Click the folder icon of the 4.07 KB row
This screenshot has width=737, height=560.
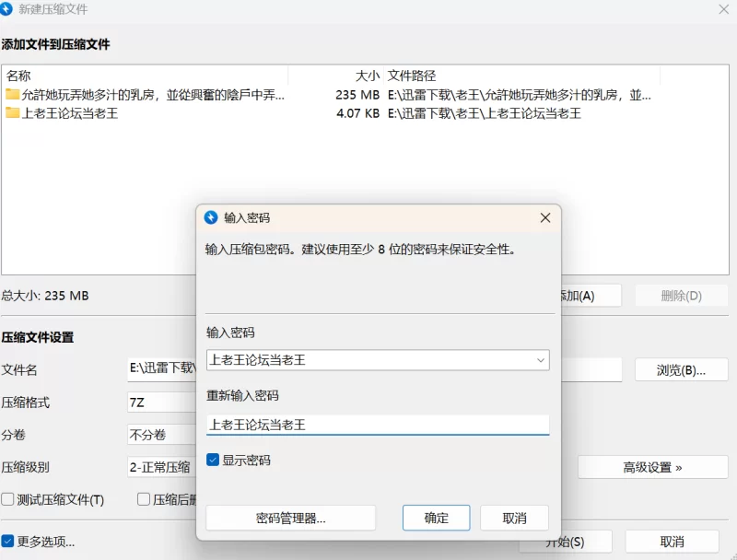pos(12,112)
